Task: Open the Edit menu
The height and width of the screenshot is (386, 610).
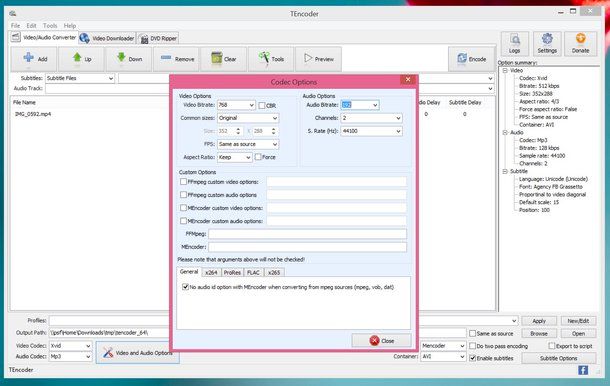Action: (32, 26)
